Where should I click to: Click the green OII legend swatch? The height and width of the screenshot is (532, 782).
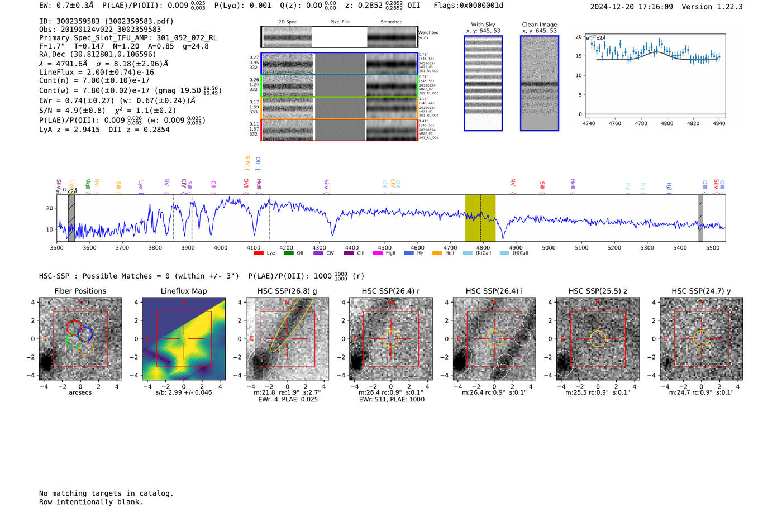[x=288, y=253]
